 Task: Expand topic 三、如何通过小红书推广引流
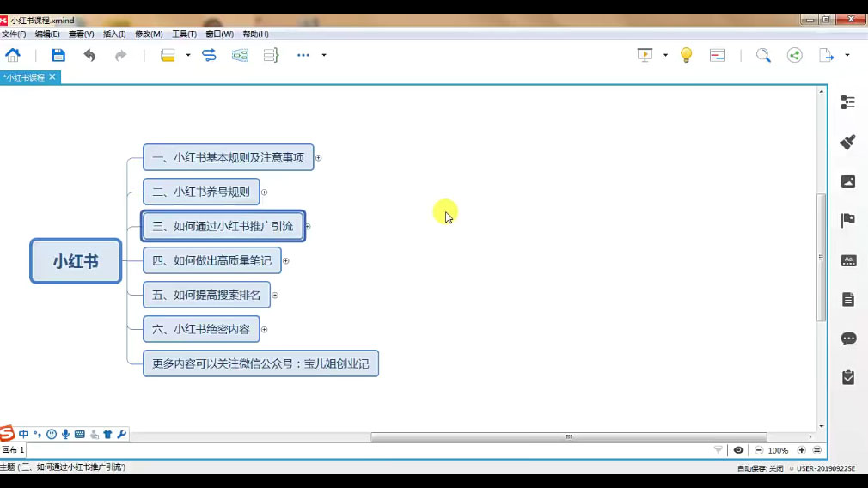point(308,226)
